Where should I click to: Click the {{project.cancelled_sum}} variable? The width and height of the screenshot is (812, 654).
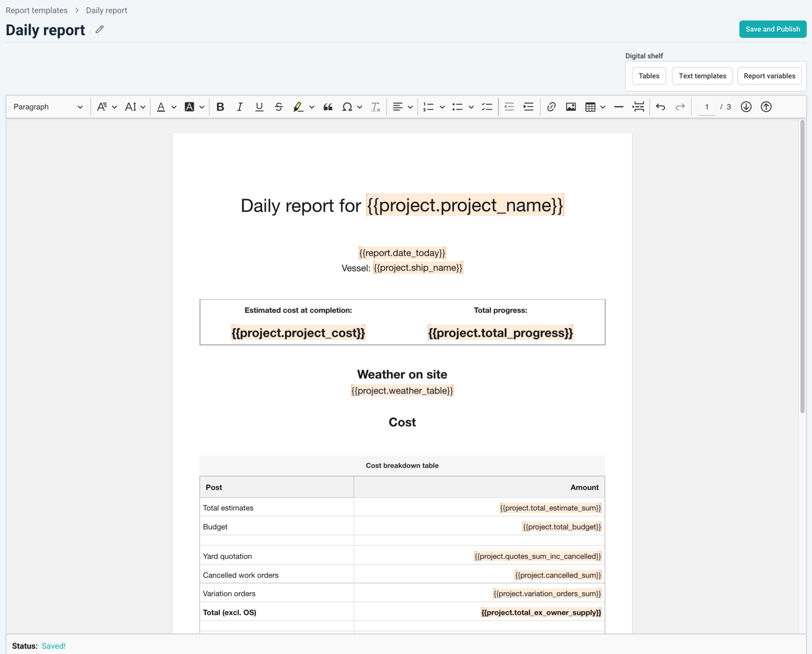tap(558, 575)
